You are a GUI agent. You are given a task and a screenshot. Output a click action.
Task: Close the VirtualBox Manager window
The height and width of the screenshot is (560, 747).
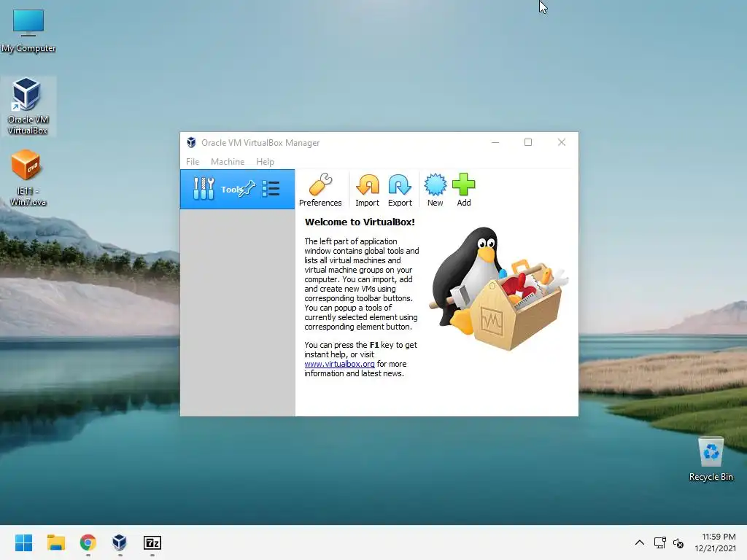click(x=562, y=142)
